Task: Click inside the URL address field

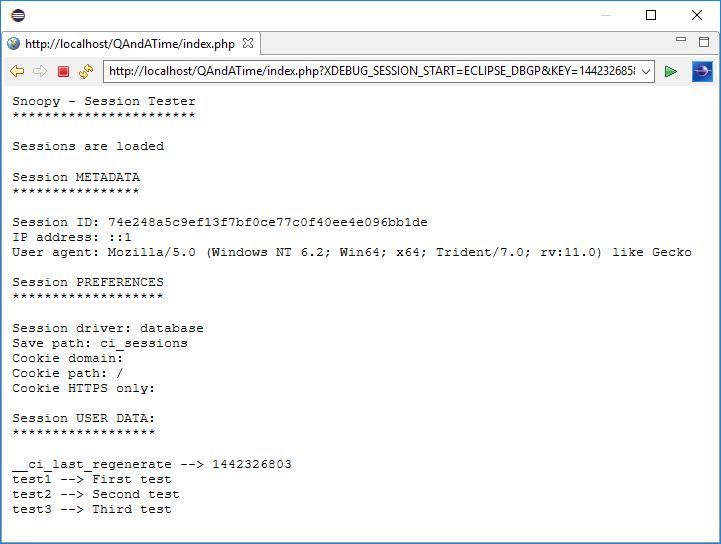Action: coord(372,71)
